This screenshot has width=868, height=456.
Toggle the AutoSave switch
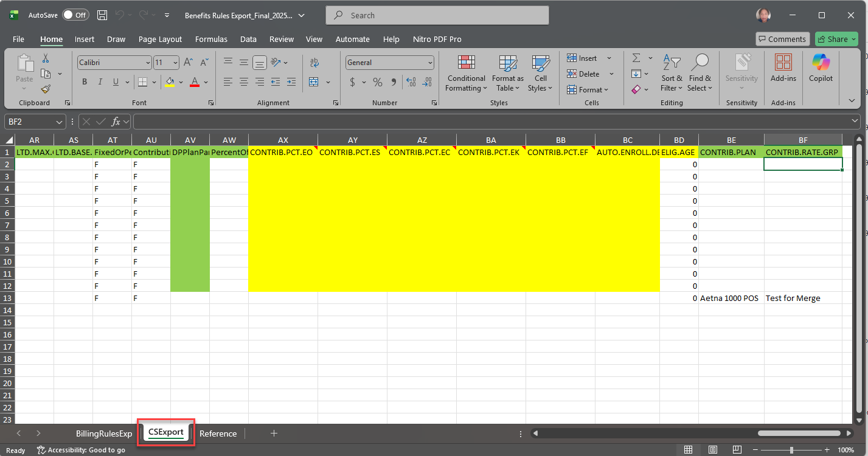tap(75, 15)
